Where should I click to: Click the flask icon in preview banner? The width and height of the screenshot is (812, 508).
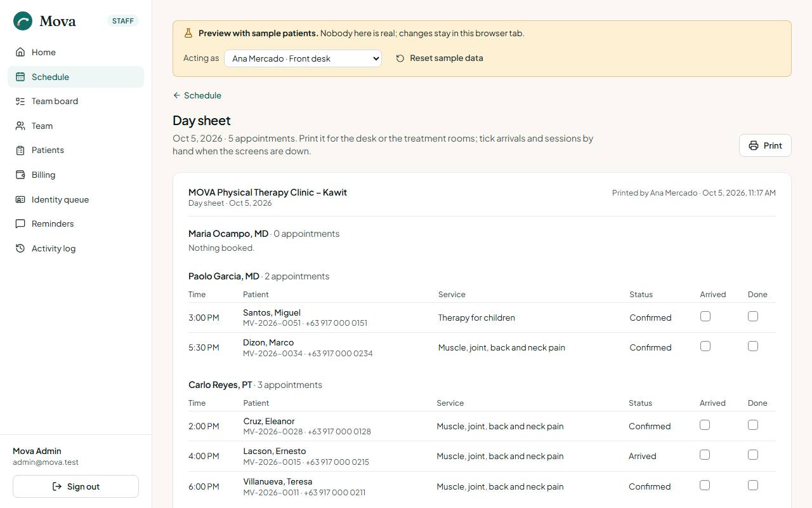coord(188,33)
